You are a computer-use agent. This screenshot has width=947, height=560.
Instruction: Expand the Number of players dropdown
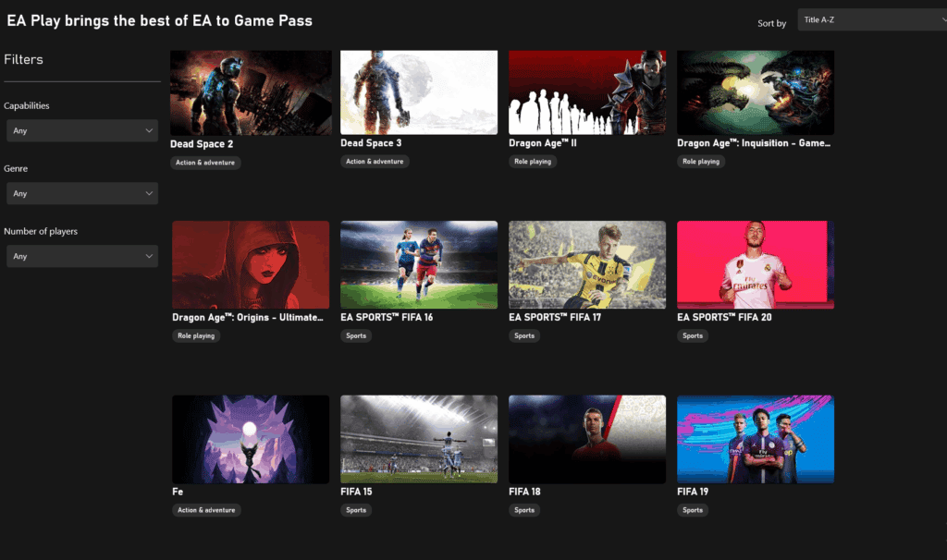point(82,256)
